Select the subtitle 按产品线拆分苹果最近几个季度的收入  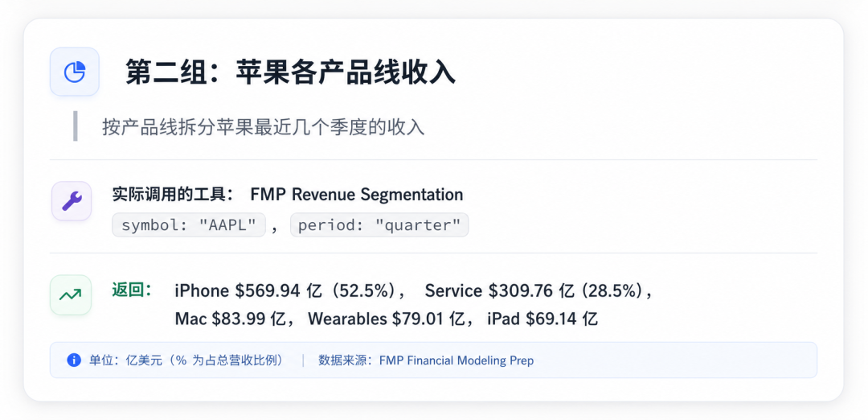pos(264,127)
